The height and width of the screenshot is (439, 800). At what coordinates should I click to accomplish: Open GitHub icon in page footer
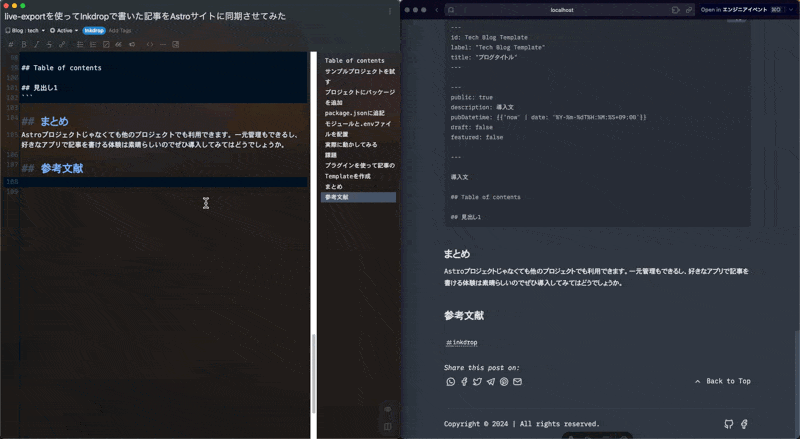click(x=729, y=424)
